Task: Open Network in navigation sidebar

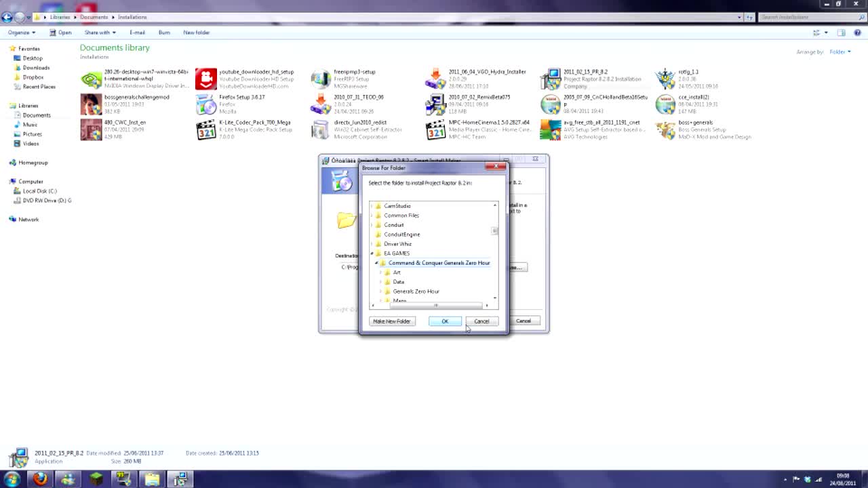Action: tap(28, 220)
